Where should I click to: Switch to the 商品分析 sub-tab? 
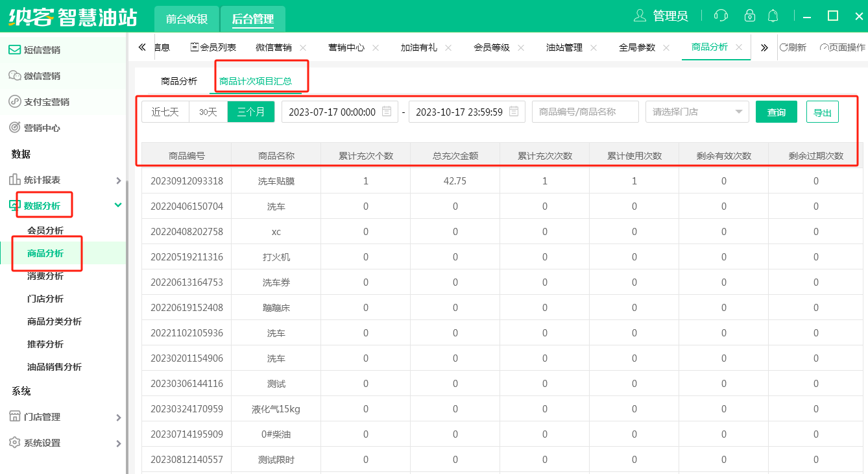click(x=179, y=81)
